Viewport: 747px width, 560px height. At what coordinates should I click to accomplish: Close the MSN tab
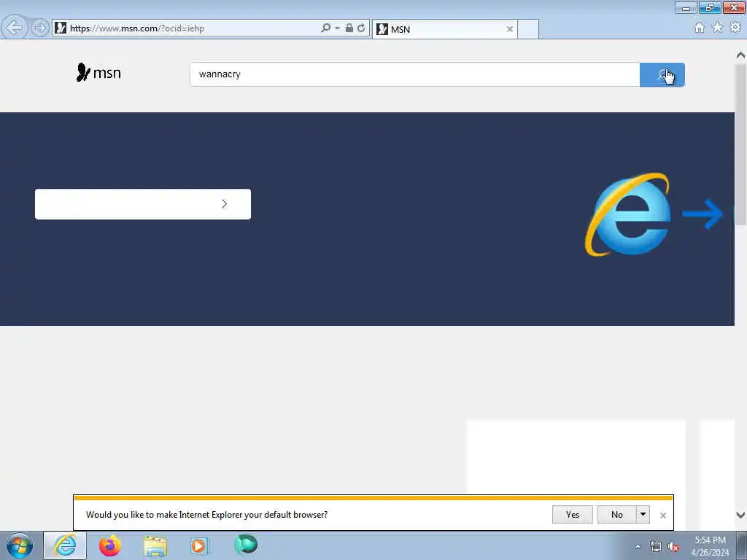509,29
